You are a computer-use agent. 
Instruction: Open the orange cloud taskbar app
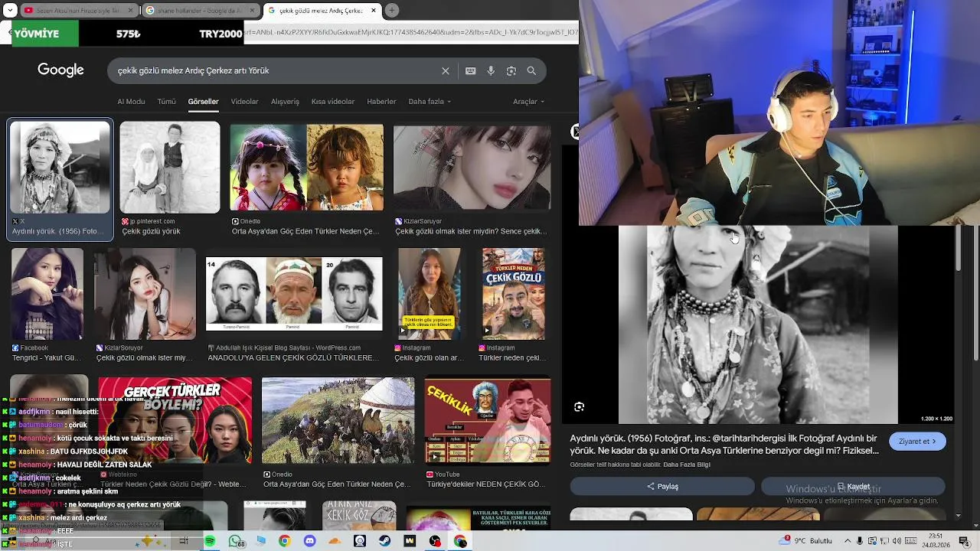click(335, 541)
